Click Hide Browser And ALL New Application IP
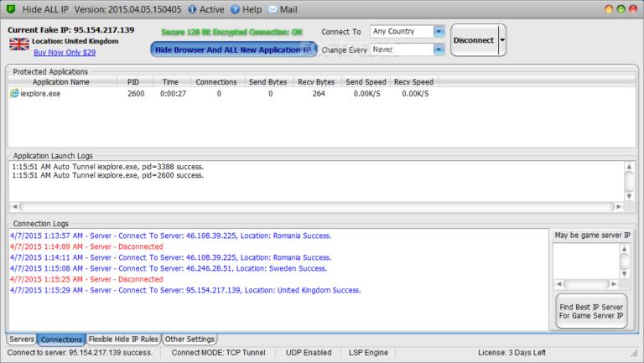 pyautogui.click(x=234, y=49)
